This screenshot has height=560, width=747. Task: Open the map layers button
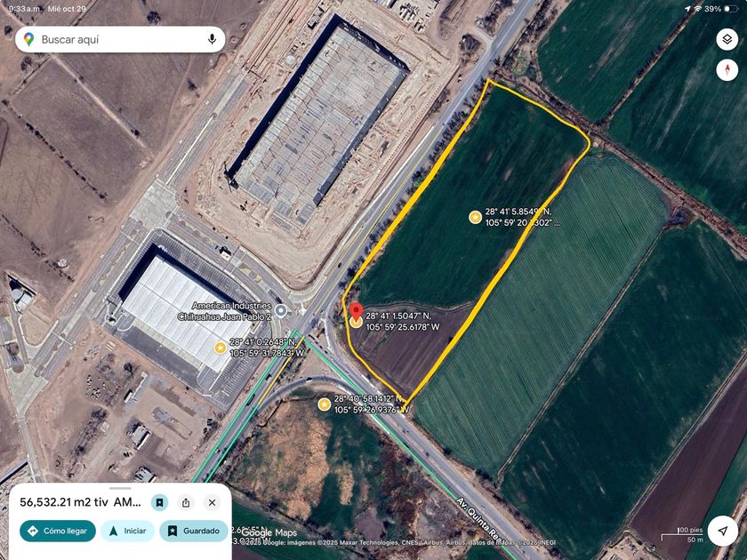(727, 39)
